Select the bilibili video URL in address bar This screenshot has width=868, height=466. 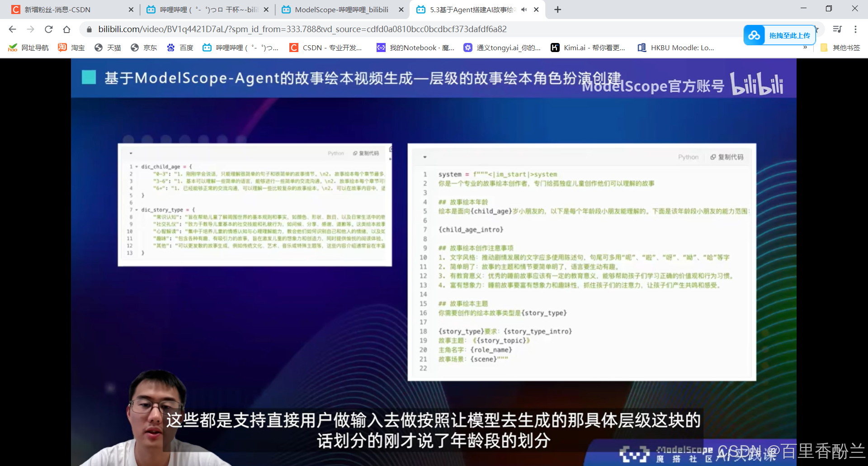click(x=302, y=29)
